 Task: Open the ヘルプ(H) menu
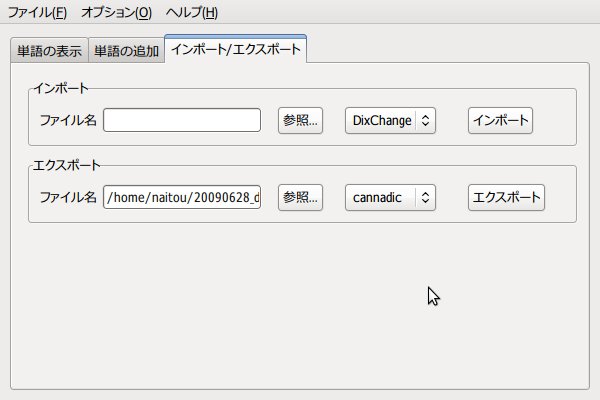tap(192, 13)
